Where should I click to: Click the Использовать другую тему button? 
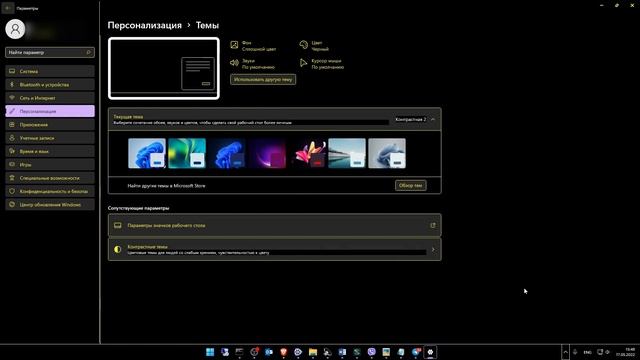263,79
